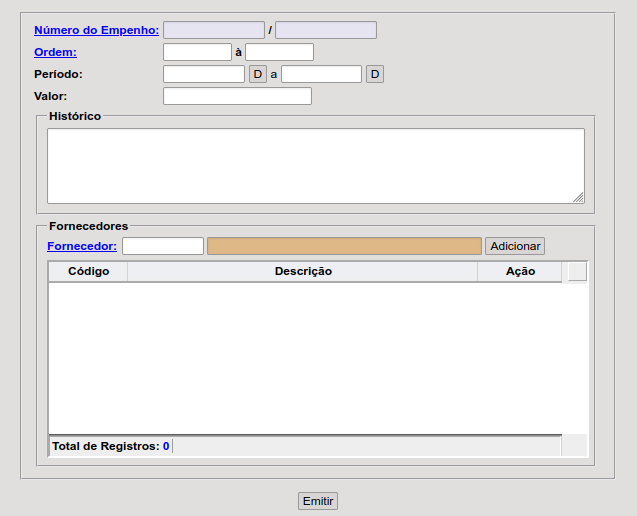Click the Empenho field after the slash
This screenshot has width=637, height=516.
pyautogui.click(x=326, y=30)
